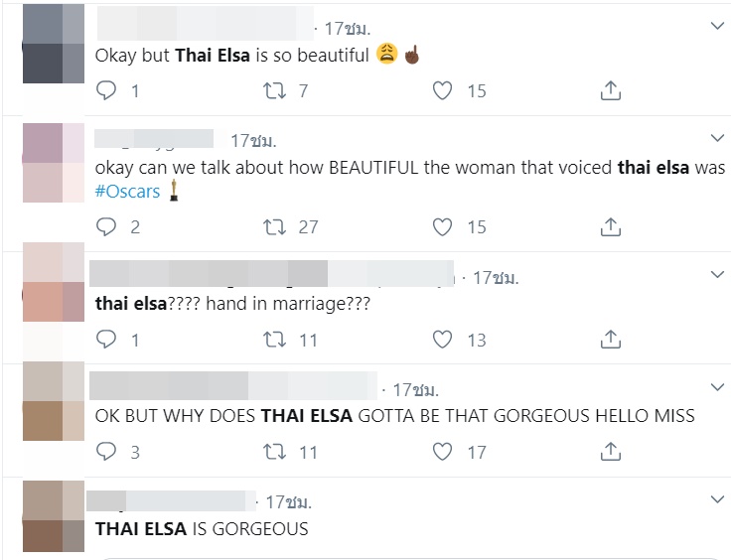Open the #Oscars hashtag link
The image size is (731, 560).
(x=127, y=192)
